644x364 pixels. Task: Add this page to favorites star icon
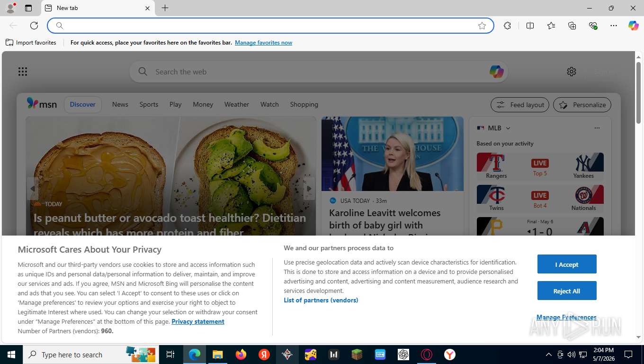482,26
